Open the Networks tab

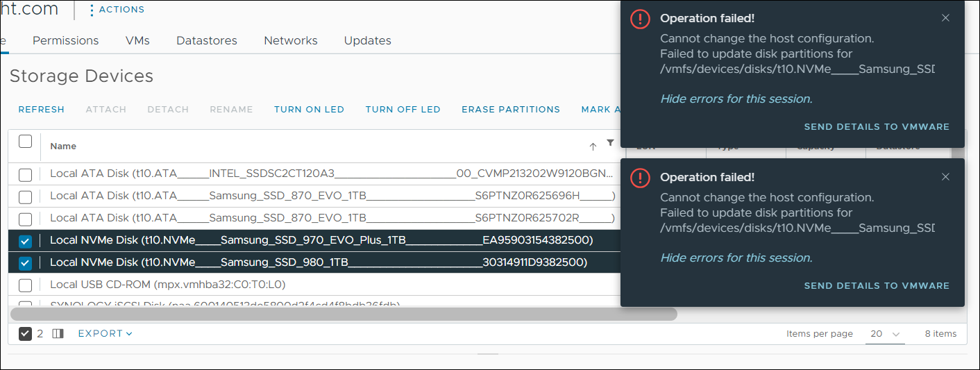[x=290, y=40]
